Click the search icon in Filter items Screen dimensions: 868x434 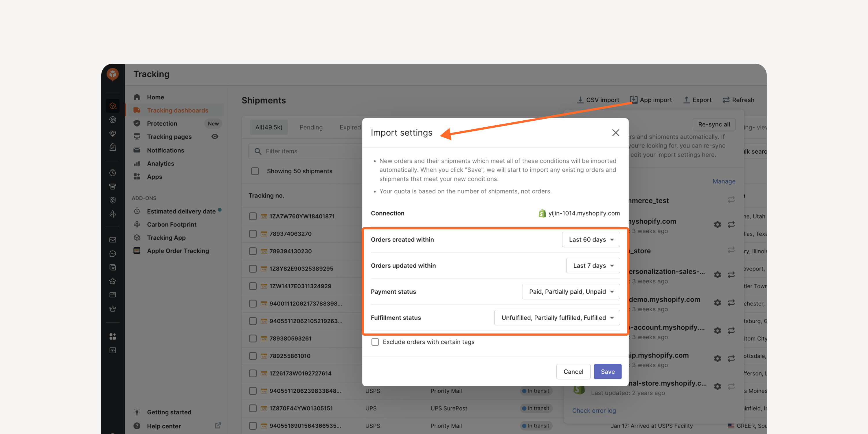click(x=258, y=151)
